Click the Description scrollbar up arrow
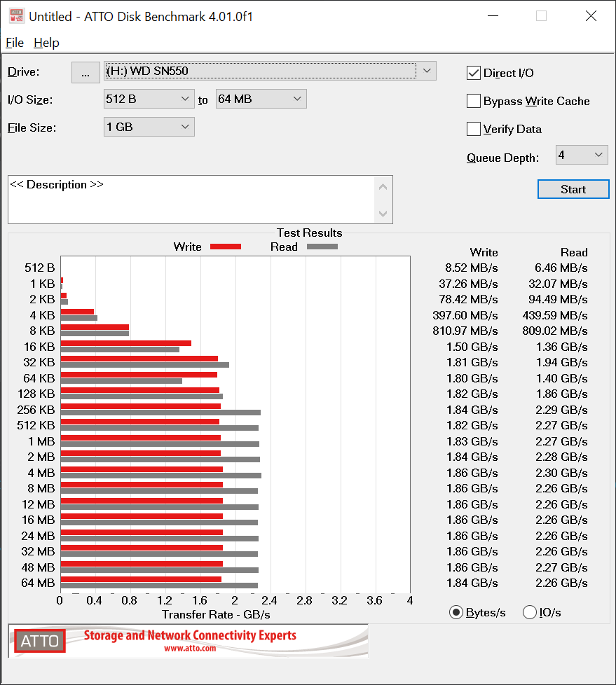Image resolution: width=616 pixels, height=685 pixels. pyautogui.click(x=383, y=187)
